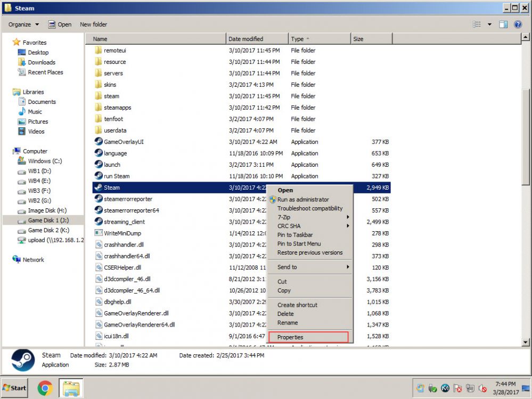Choose Troubleshoot compatibility
Viewport: 532px width, 399px height.
pyautogui.click(x=310, y=208)
